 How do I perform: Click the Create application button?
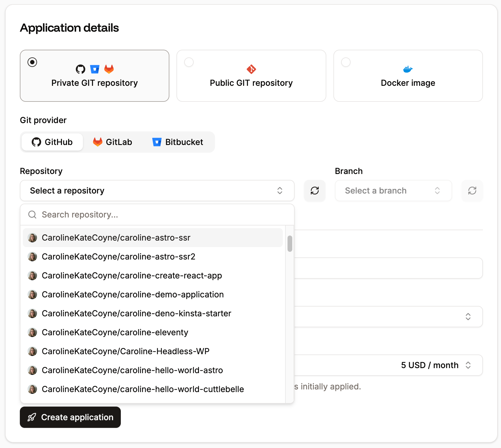70,417
